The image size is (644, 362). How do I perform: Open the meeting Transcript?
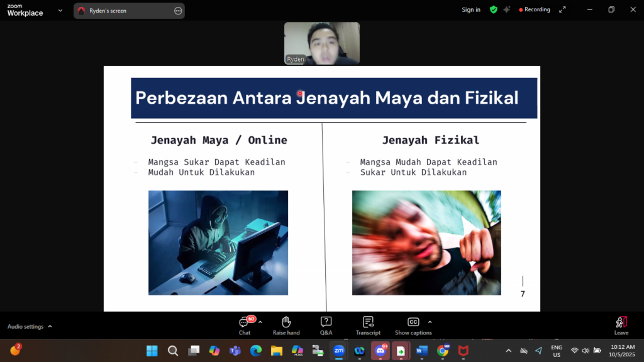pos(368,326)
